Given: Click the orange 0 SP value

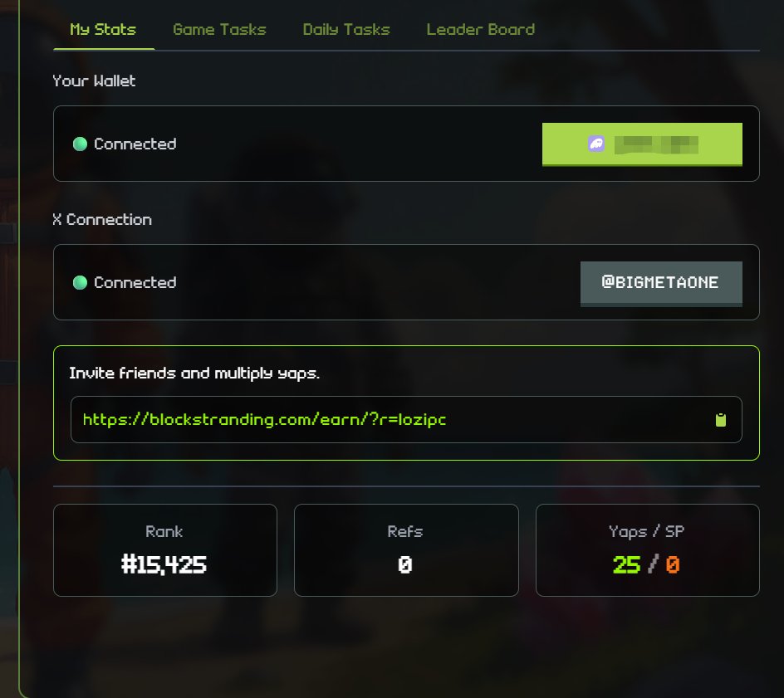Looking at the screenshot, I should click(673, 565).
